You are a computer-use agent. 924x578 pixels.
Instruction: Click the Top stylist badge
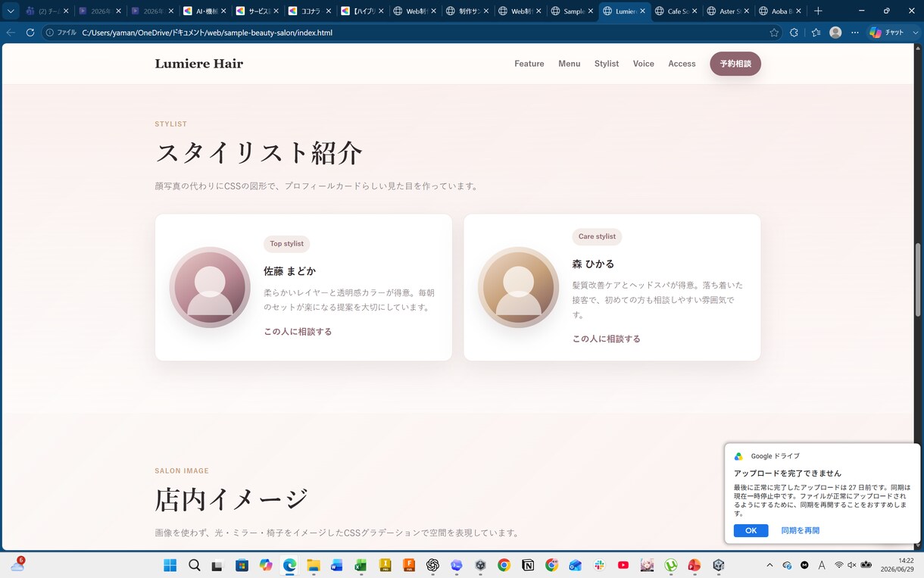coord(287,244)
